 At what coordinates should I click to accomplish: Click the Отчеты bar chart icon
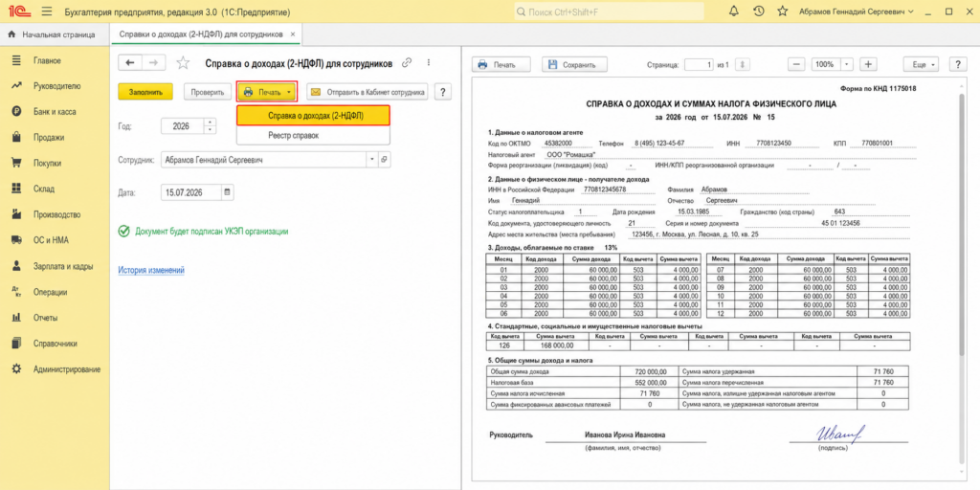[x=17, y=318]
